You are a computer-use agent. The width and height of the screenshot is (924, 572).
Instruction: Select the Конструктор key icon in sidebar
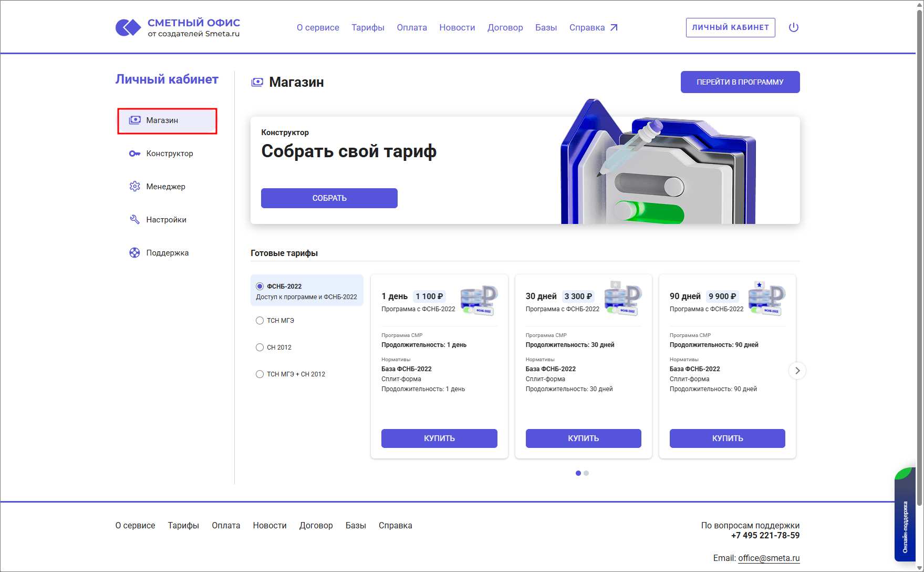click(134, 153)
